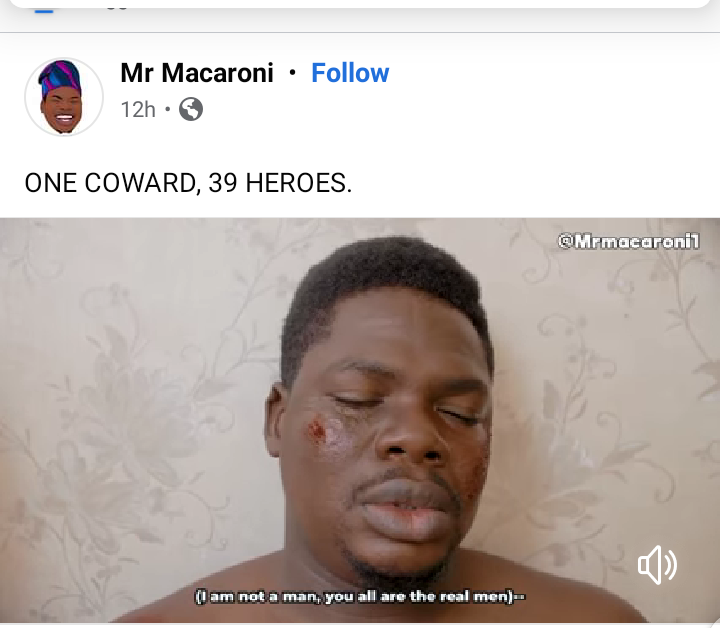Click the dot between 12h and globe
The image size is (720, 628).
pos(168,110)
